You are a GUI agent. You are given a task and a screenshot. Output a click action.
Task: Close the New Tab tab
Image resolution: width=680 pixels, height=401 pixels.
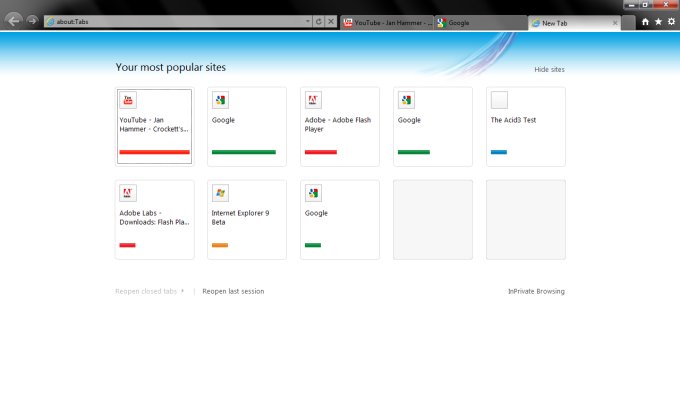pyautogui.click(x=615, y=23)
